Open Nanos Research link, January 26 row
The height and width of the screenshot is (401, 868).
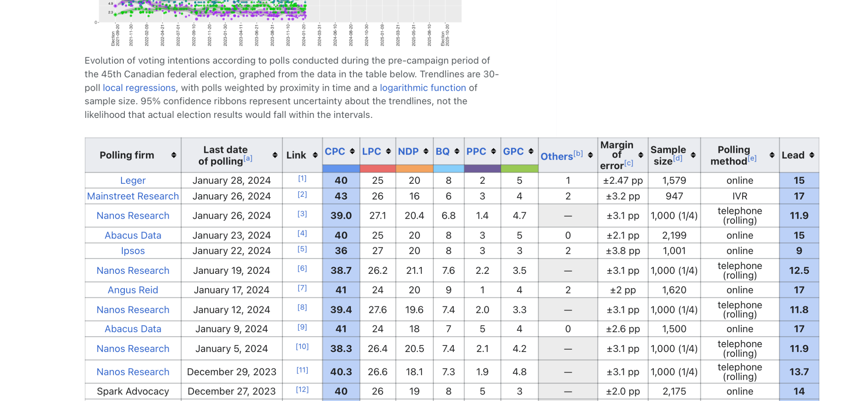[133, 216]
